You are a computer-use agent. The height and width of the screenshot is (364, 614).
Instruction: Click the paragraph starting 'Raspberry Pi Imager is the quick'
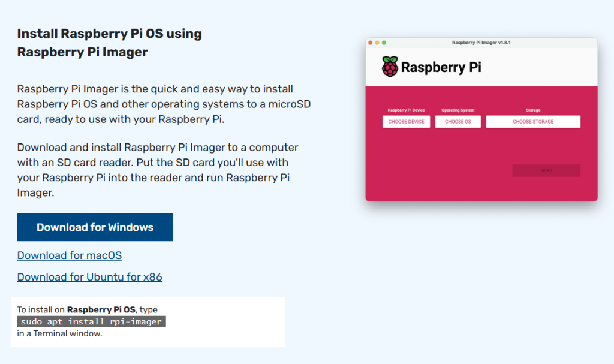click(164, 104)
